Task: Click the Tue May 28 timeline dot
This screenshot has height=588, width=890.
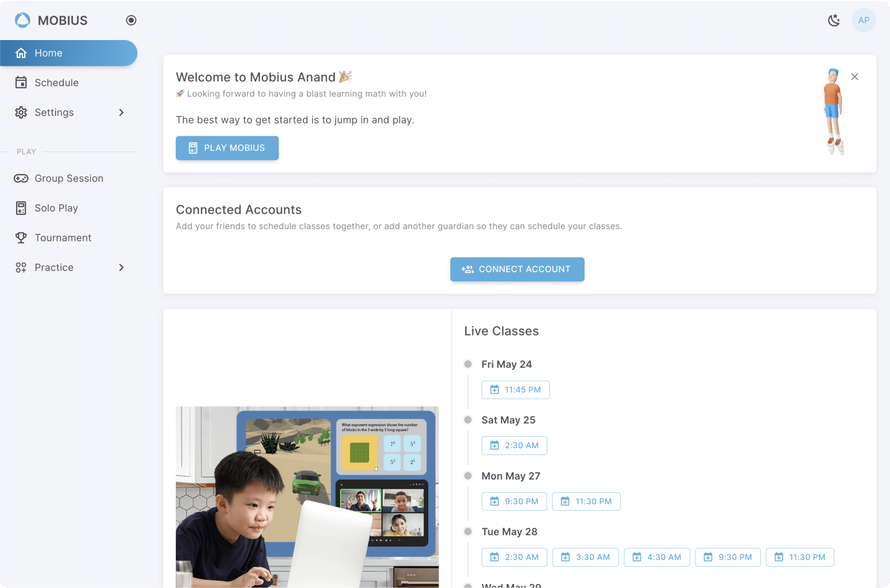Action: [468, 532]
